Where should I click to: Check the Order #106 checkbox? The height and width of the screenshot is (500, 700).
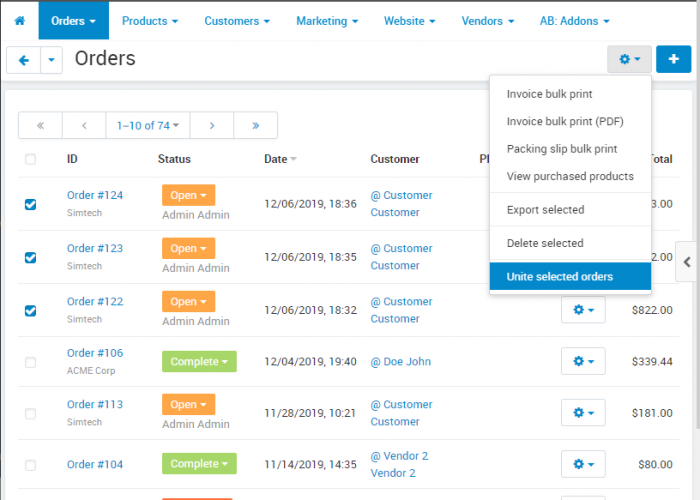coord(30,362)
